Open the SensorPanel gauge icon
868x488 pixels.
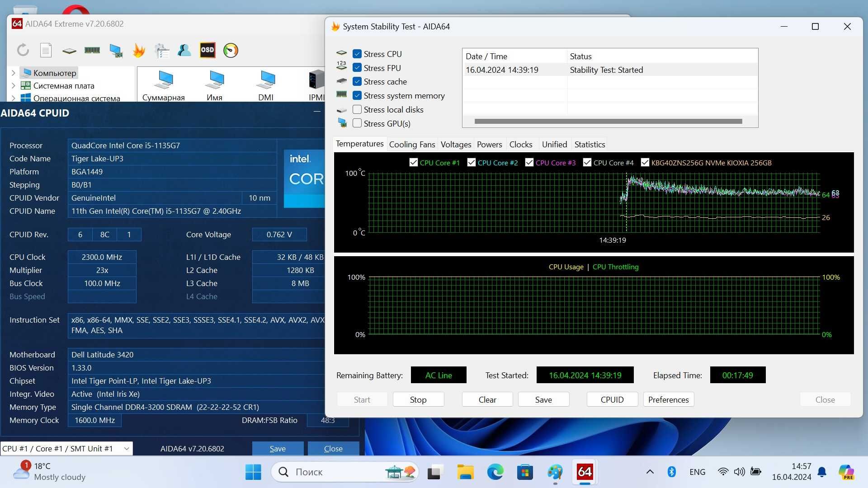[231, 50]
